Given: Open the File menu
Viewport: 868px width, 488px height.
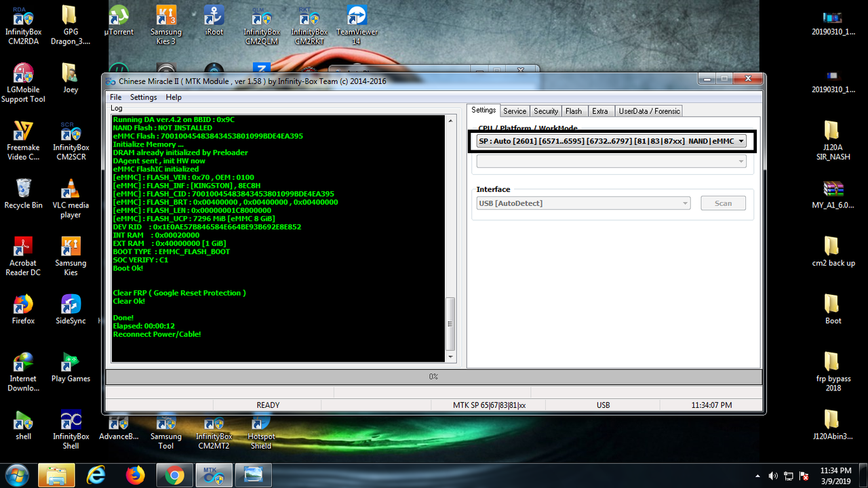Looking at the screenshot, I should pos(115,97).
